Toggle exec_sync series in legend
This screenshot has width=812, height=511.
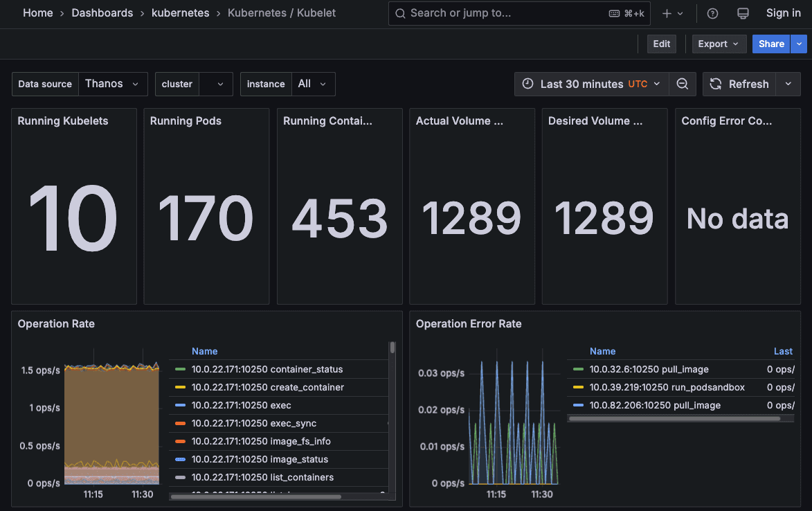[x=254, y=424]
